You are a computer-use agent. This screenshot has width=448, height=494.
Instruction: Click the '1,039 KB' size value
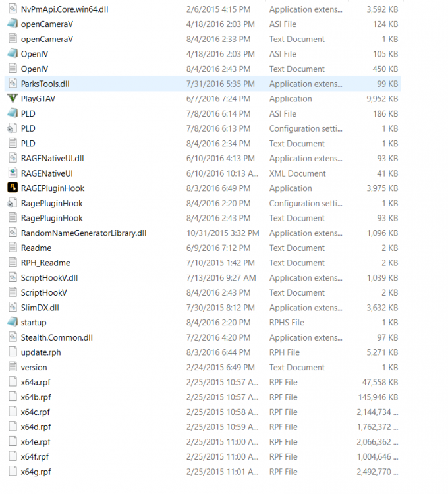pyautogui.click(x=382, y=278)
